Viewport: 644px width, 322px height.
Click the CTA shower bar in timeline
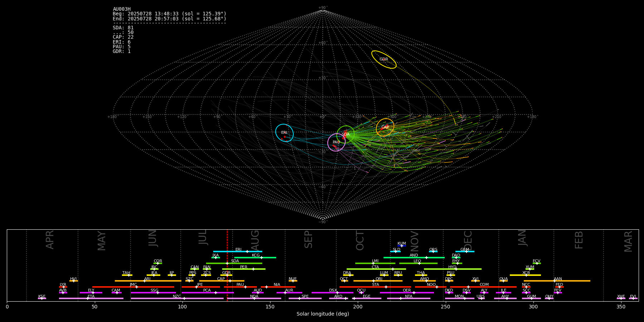click(376, 269)
